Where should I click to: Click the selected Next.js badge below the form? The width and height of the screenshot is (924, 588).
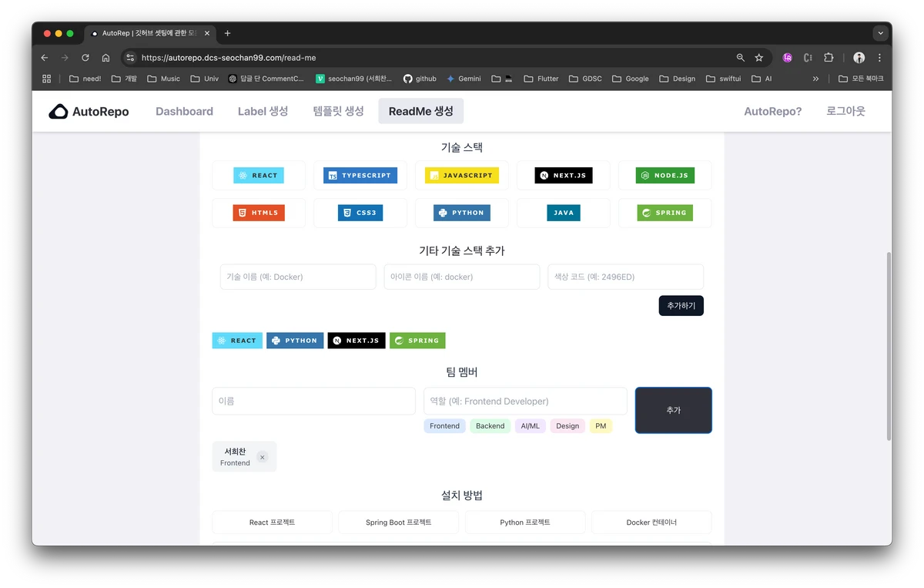coord(357,341)
